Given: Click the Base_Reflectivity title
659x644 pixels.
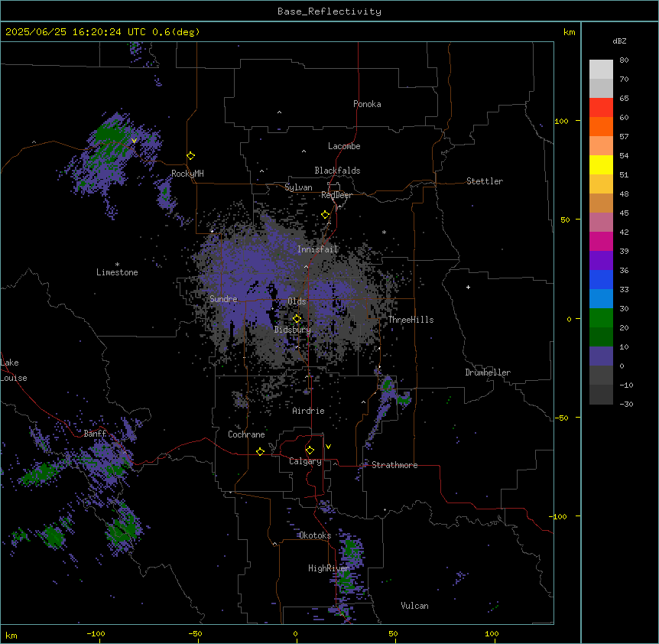Looking at the screenshot, I should click(329, 11).
